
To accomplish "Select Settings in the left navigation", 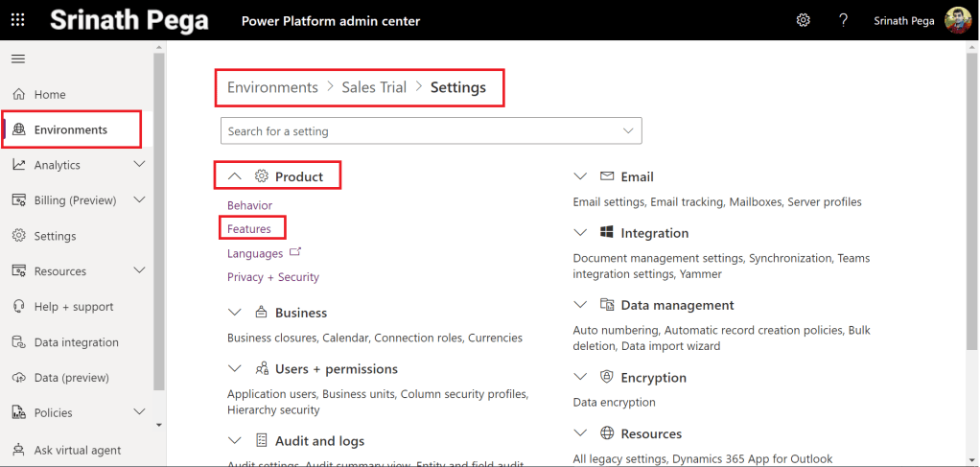I will 55,236.
